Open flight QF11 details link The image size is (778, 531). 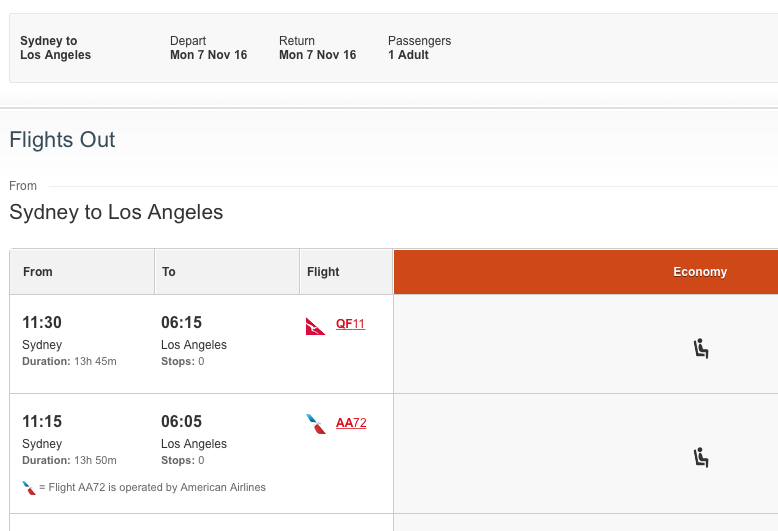350,324
